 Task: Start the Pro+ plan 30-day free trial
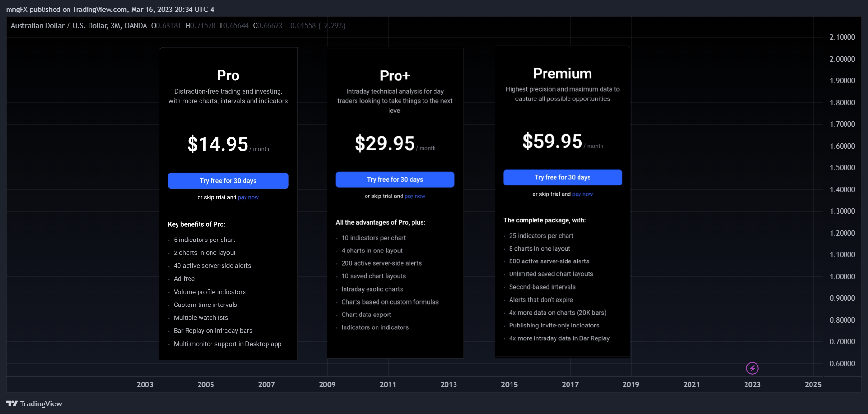[395, 180]
